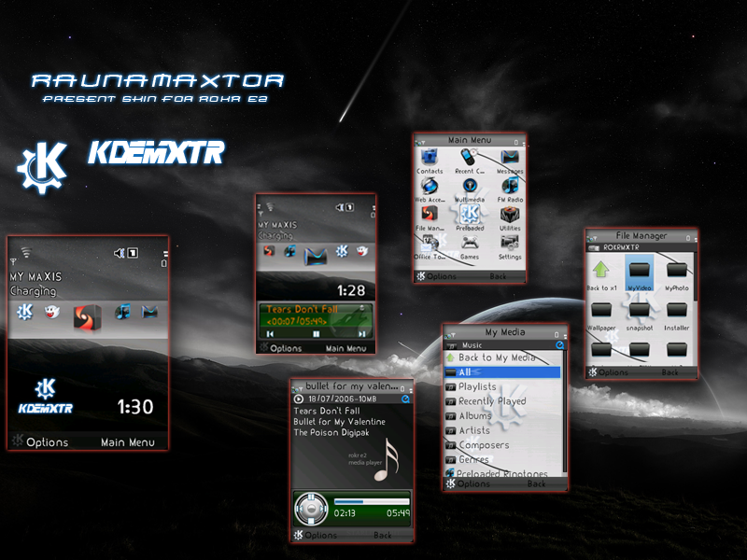Open Playlists in My Media list
The width and height of the screenshot is (747, 560).
[x=503, y=386]
